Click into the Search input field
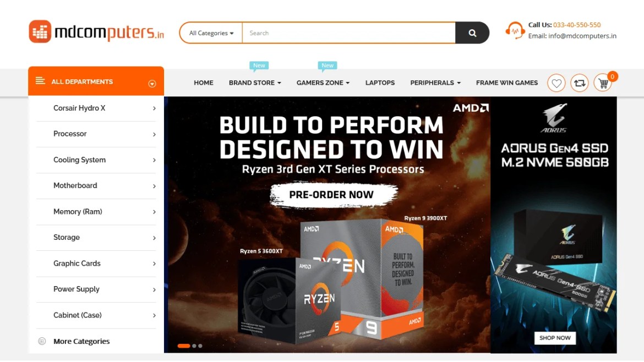 (349, 33)
